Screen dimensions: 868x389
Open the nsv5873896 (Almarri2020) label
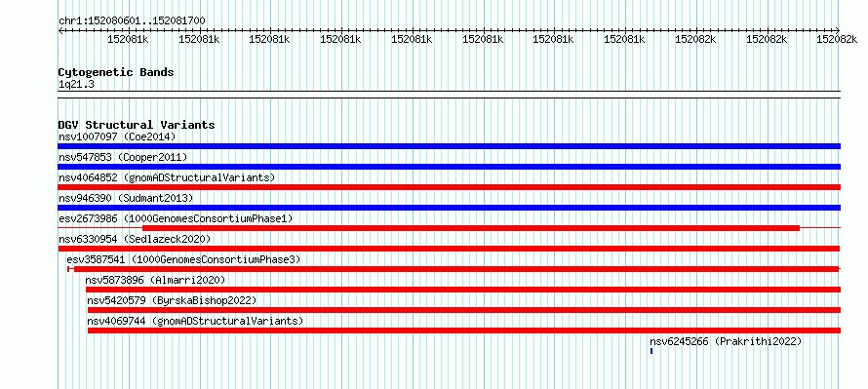(155, 280)
